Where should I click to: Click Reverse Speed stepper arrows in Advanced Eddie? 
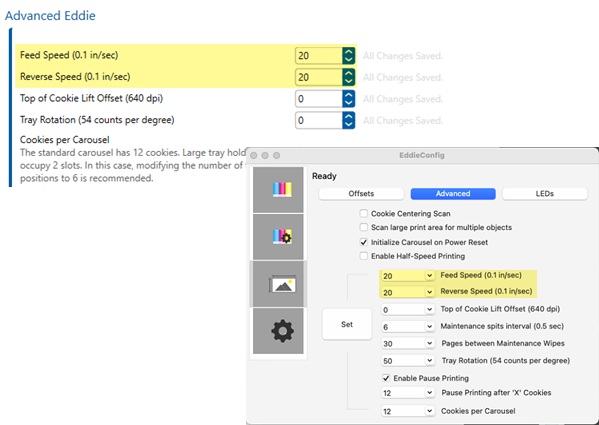tap(348, 77)
